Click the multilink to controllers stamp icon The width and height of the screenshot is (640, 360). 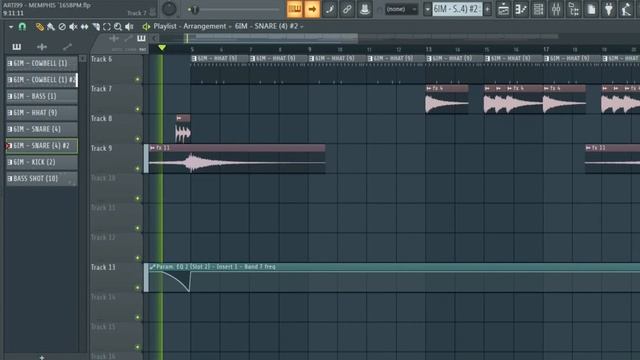(365, 9)
